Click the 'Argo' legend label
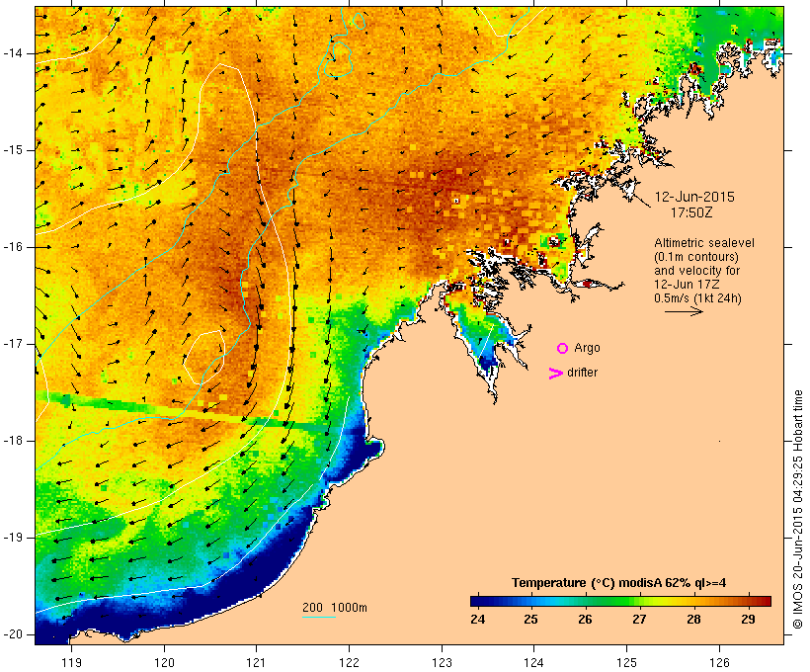The height and width of the screenshot is (672, 810). (588, 349)
